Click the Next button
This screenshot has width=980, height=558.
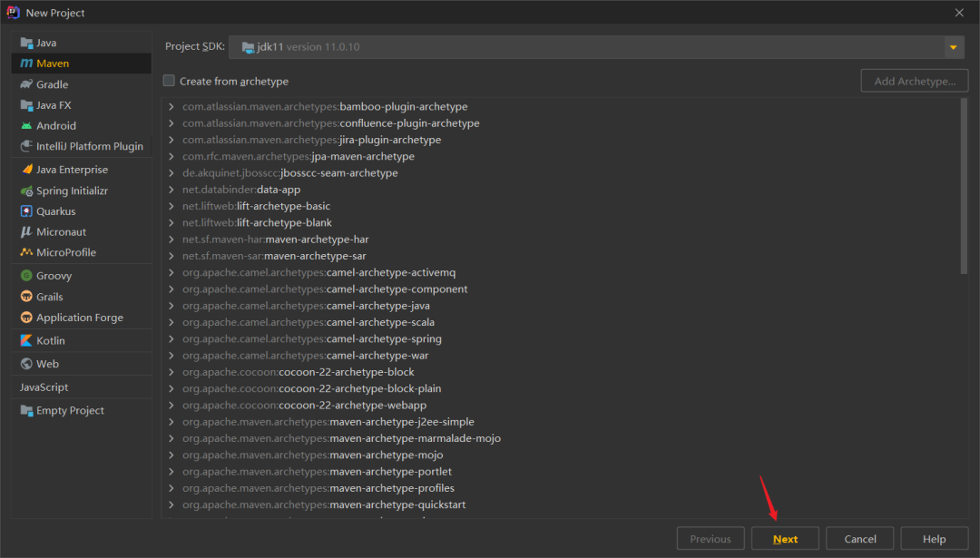(785, 539)
